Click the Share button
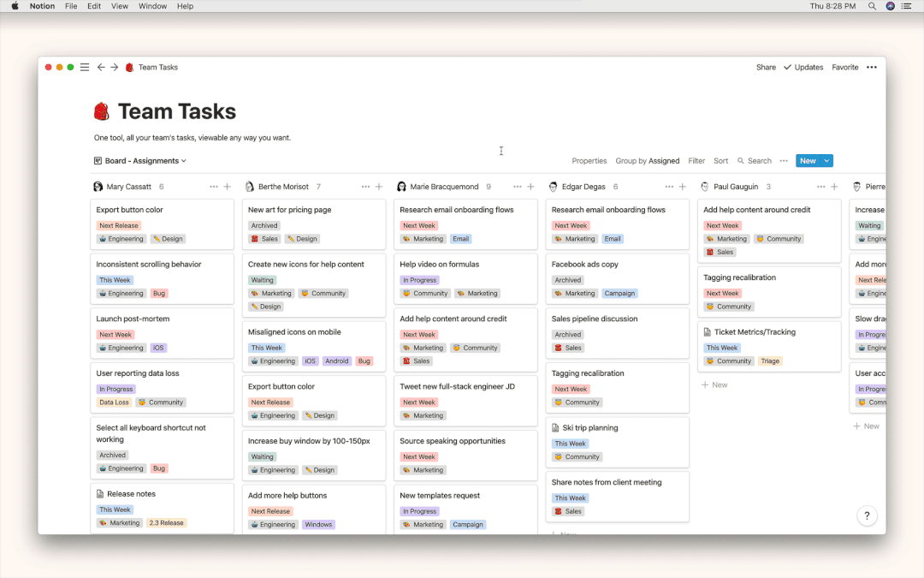 [766, 67]
